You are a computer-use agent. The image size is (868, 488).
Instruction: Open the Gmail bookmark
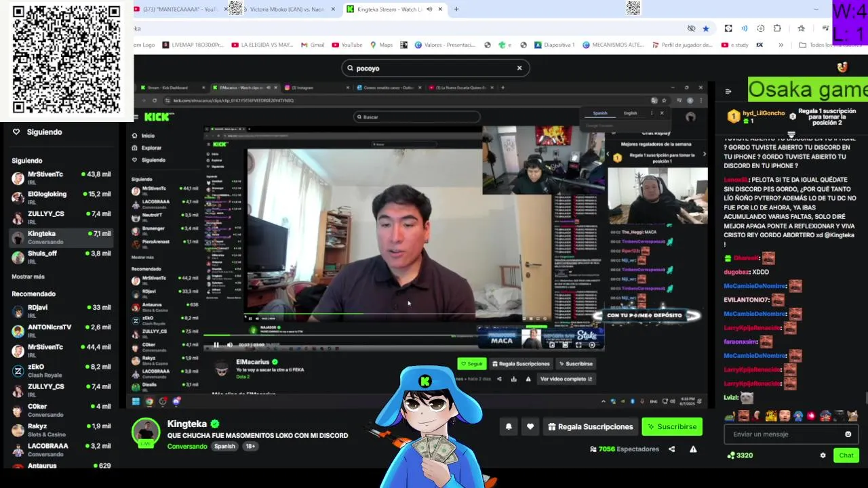[312, 45]
